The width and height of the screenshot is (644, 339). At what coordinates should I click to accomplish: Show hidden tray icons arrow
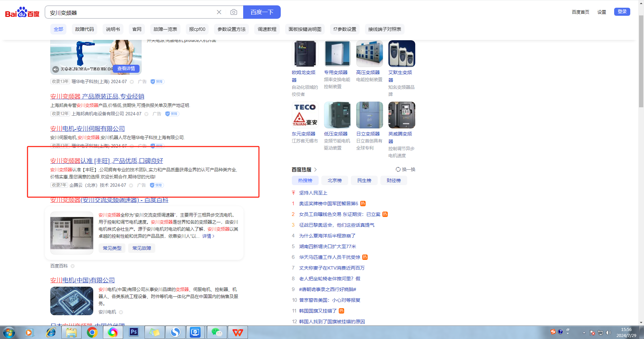(584, 333)
